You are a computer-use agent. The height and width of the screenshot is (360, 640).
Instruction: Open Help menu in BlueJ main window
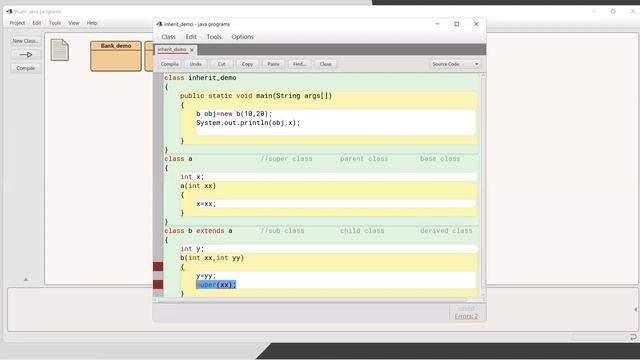[x=92, y=23]
